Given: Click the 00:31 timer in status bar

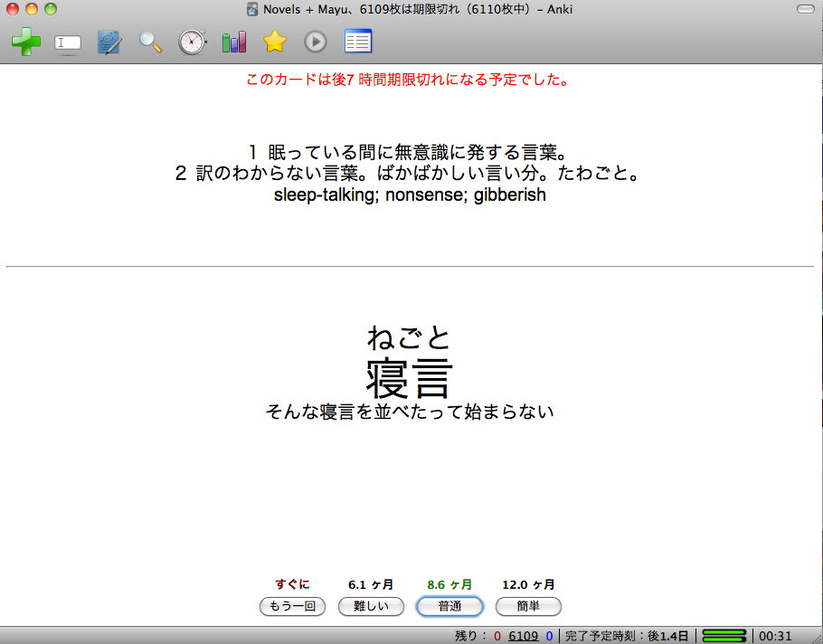Looking at the screenshot, I should [775, 636].
